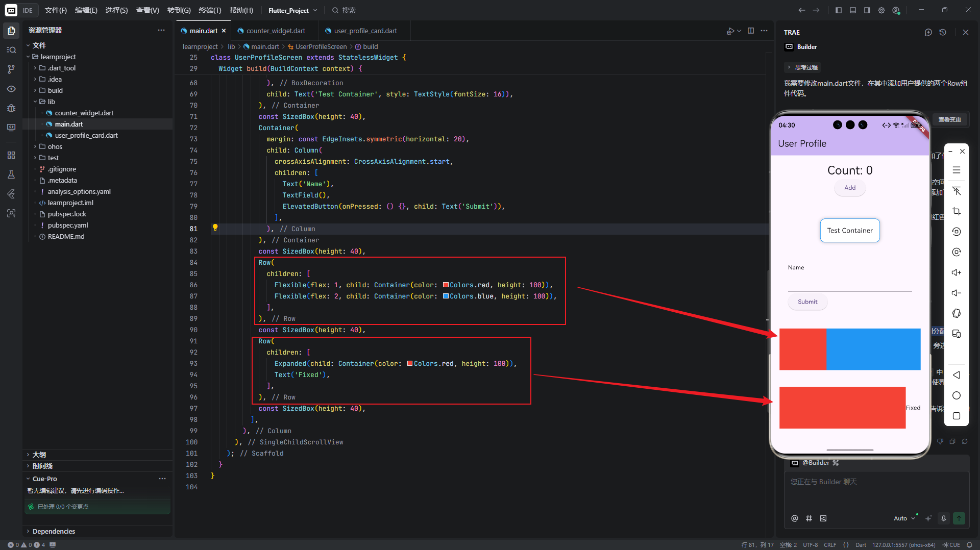This screenshot has height=550, width=980.
Task: Tap the emulator recent apps square button
Action: click(957, 416)
